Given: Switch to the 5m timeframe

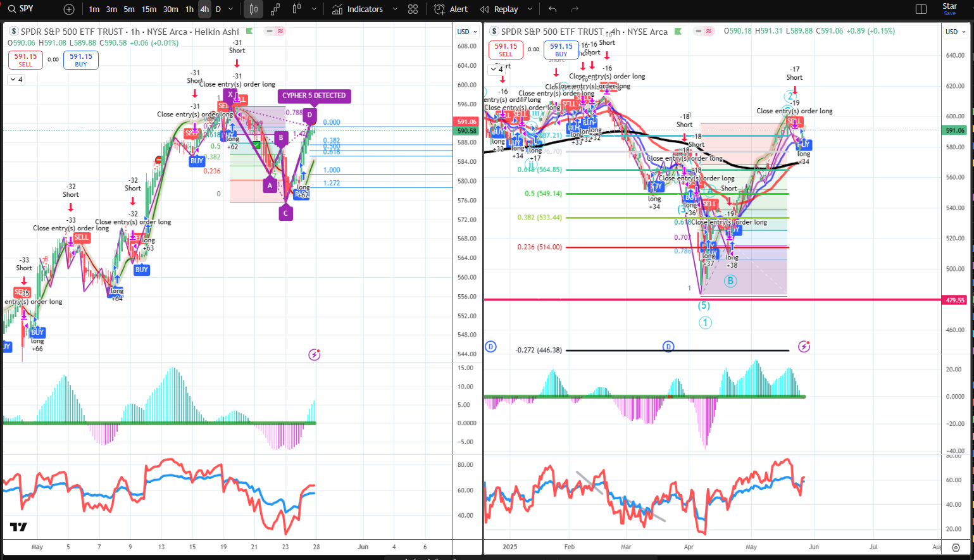Looking at the screenshot, I should (129, 9).
